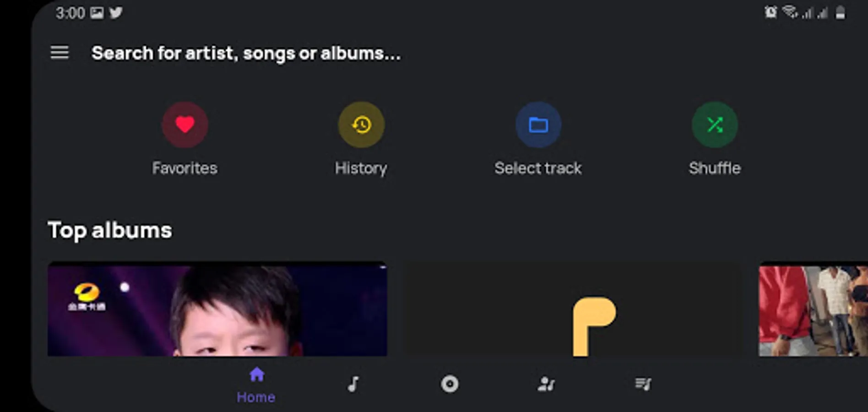868x412 pixels.
Task: Switch to the songs music note tab
Action: (353, 384)
